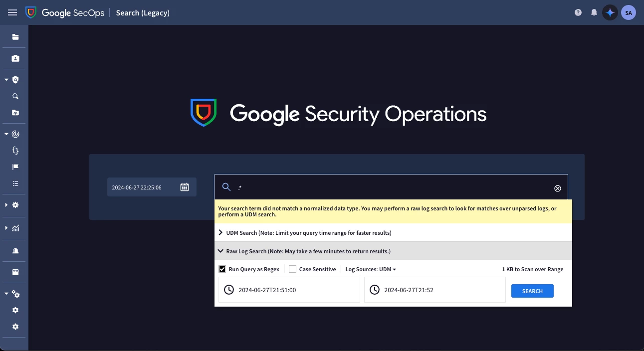644x351 pixels.
Task: Clear the search query with the X icon
Action: (x=558, y=188)
